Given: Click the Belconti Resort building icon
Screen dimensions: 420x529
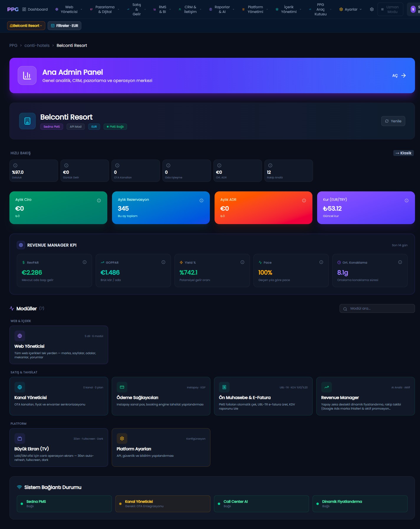Looking at the screenshot, I should 27,121.
